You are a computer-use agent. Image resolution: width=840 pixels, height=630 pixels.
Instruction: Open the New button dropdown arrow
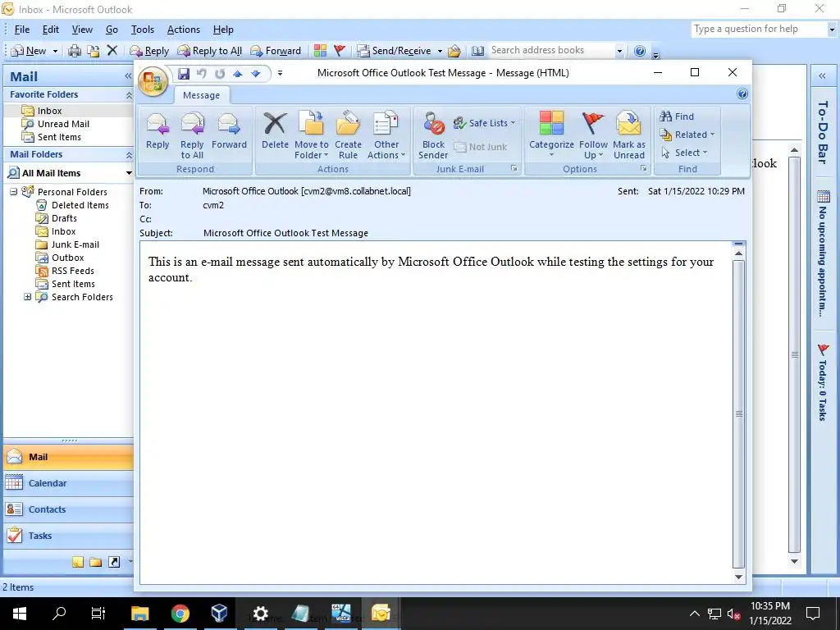(55, 51)
